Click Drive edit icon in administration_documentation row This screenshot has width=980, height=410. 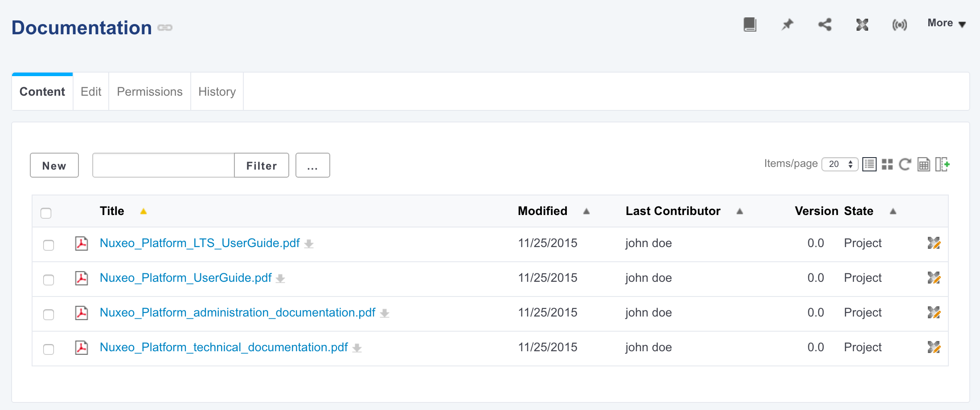pos(934,313)
